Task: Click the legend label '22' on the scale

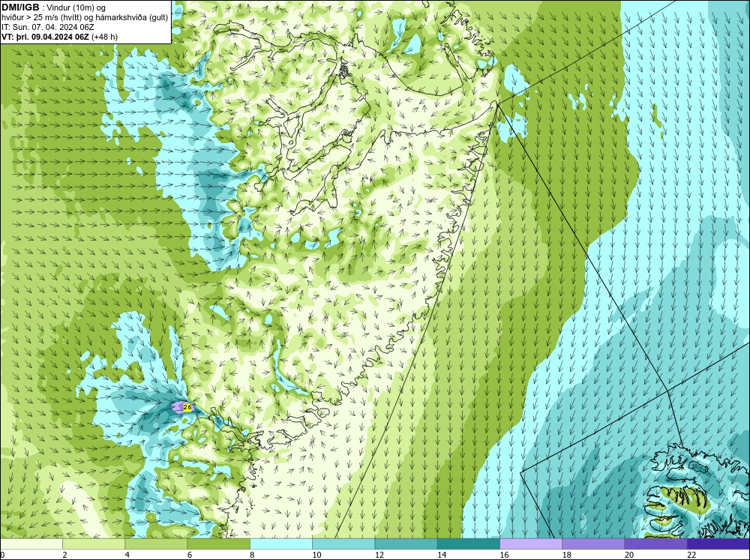Action: coord(691,555)
